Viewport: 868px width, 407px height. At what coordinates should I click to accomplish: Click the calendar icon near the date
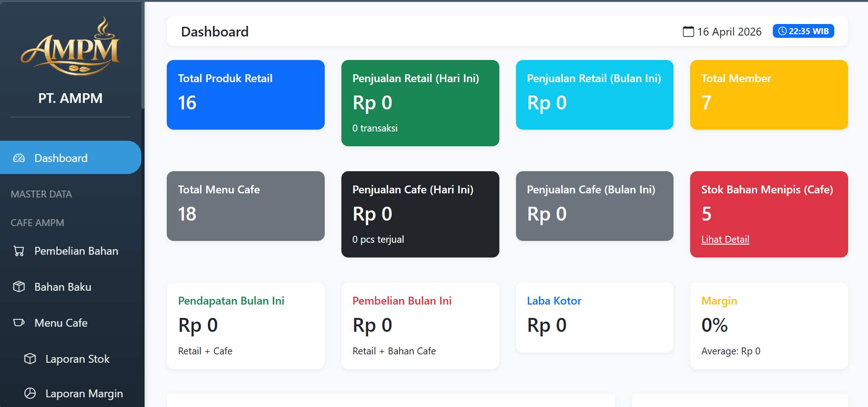(688, 31)
